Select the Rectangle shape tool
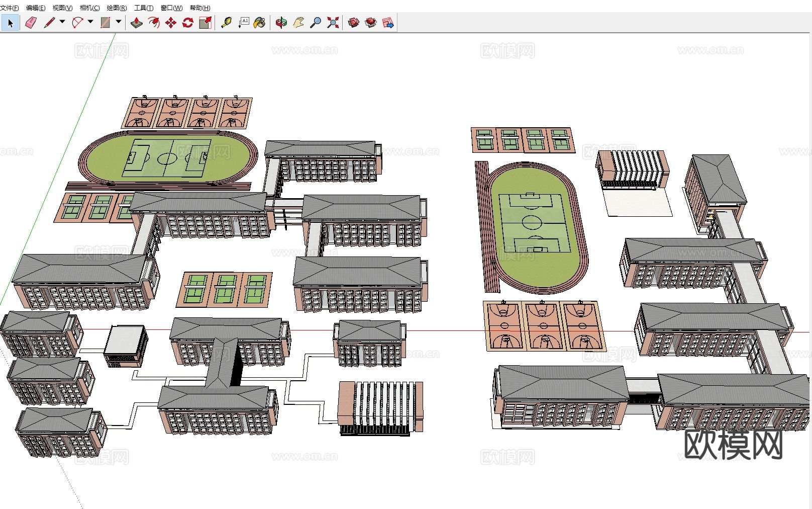This screenshot has height=509, width=812. (106, 23)
